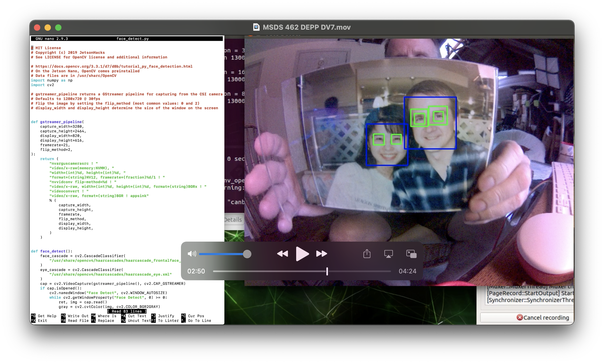Click the '[PageRecord::StartOutput]' log line
The width and height of the screenshot is (604, 364).
coord(530,293)
